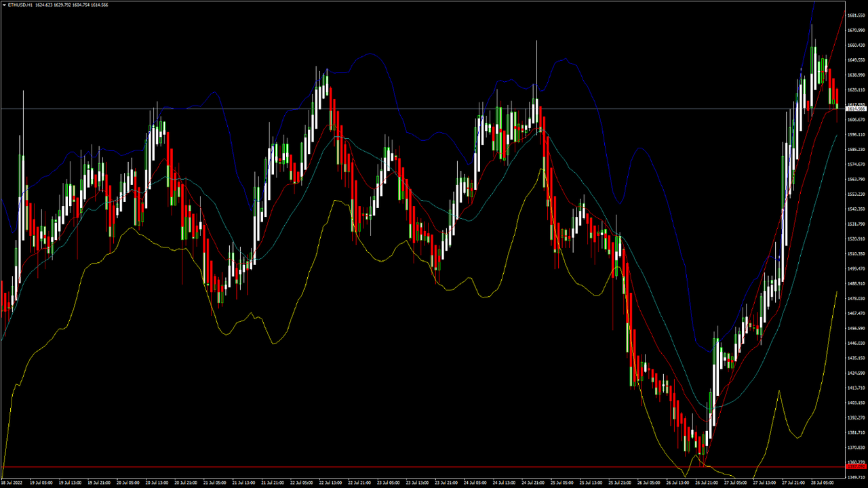This screenshot has height=488, width=868.
Task: Click the 1574.670 price scale label
Action: click(x=856, y=164)
